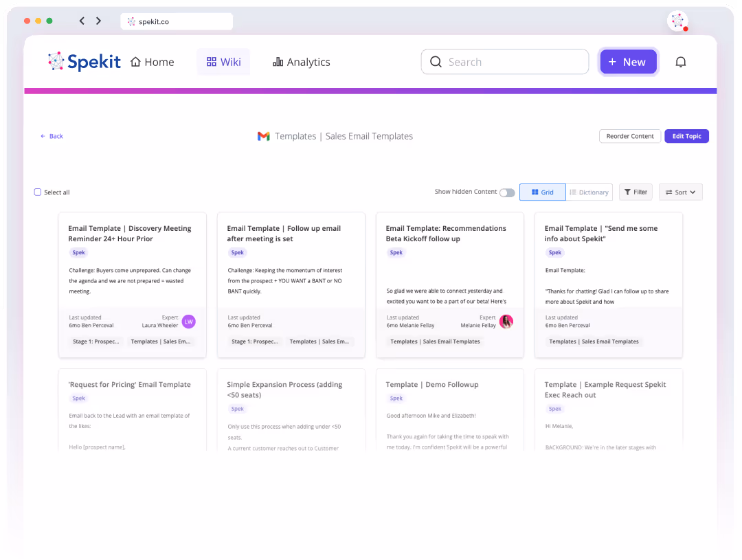Create new content with the New button
The image size is (742, 560).
(628, 62)
